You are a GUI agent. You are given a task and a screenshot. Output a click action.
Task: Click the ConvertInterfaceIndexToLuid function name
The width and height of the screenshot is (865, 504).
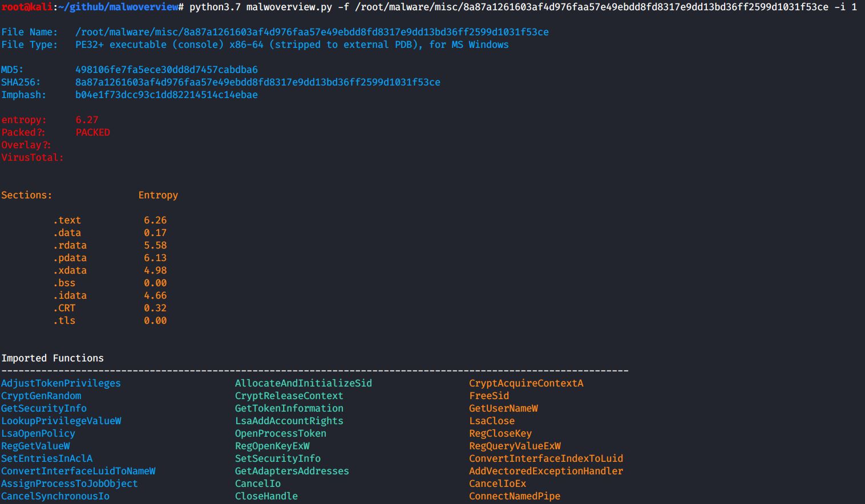pos(546,458)
